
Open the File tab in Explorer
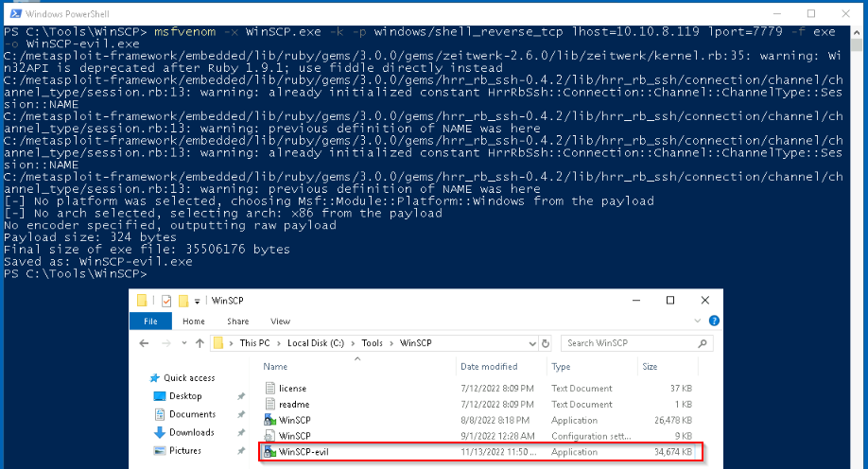(x=150, y=321)
